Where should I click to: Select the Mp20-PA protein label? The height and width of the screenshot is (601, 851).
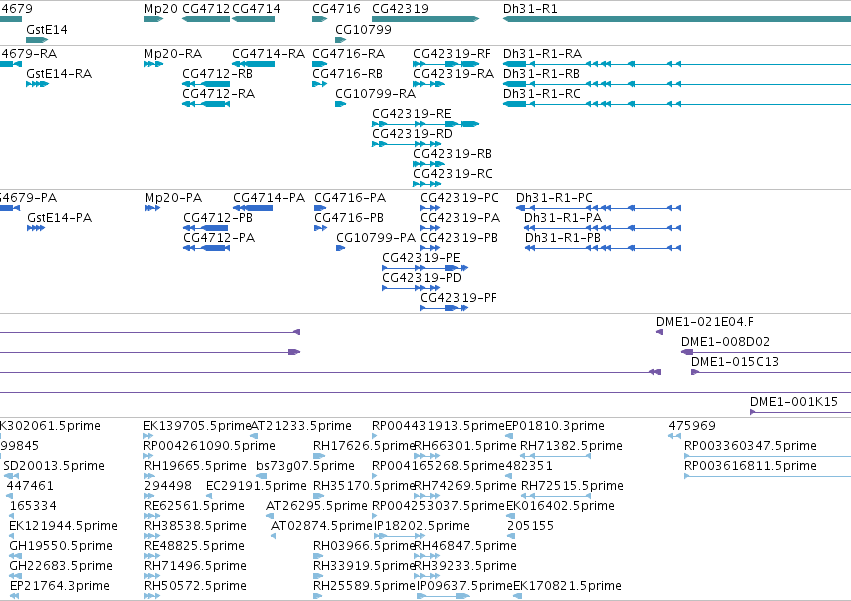pos(174,198)
